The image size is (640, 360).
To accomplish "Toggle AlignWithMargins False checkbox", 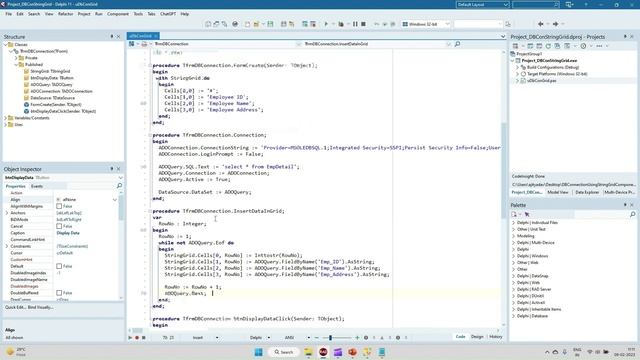I will [59, 206].
